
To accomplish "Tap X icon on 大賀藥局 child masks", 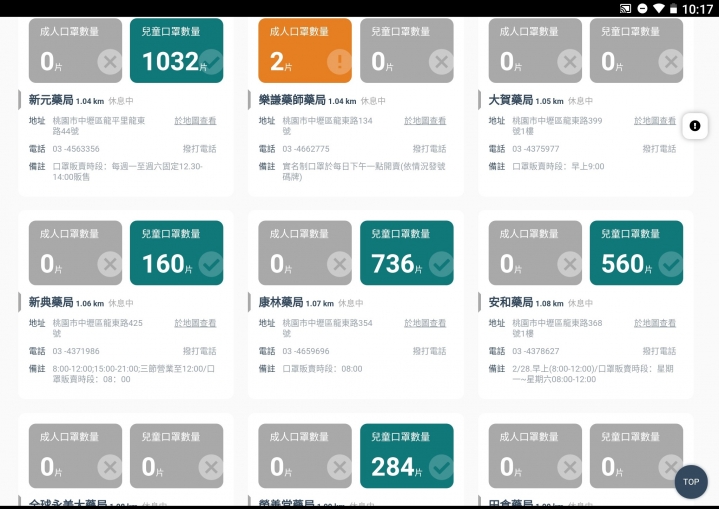I will click(x=670, y=62).
